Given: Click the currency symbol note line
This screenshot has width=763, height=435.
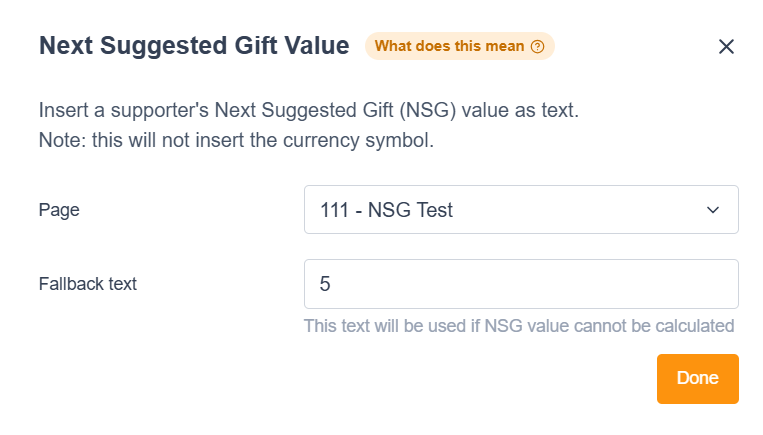Looking at the screenshot, I should tap(236, 141).
